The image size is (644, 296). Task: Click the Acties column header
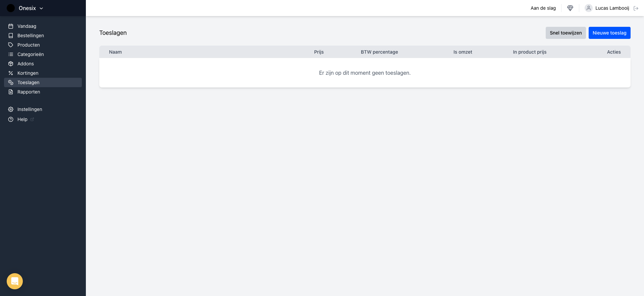click(x=614, y=52)
